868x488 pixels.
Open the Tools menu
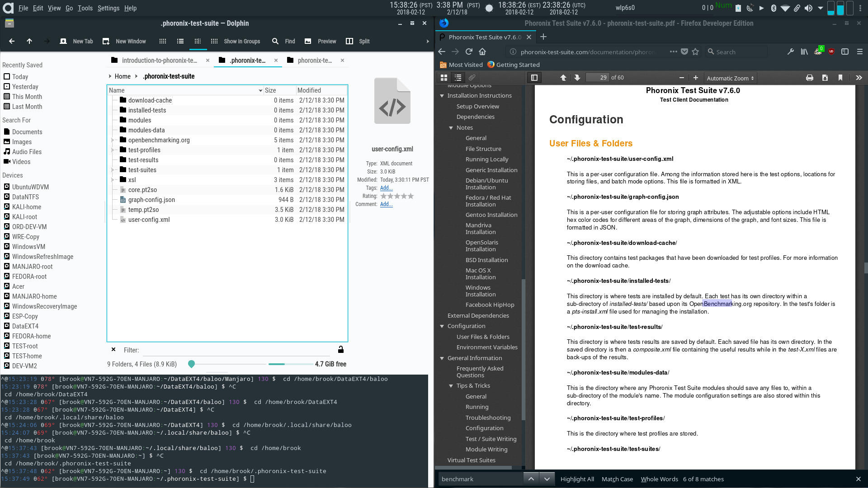click(85, 8)
